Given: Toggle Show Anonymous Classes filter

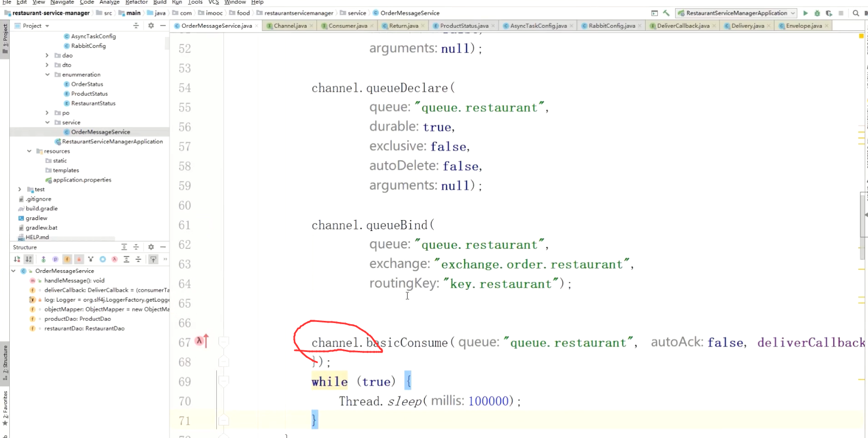Looking at the screenshot, I should tap(102, 259).
